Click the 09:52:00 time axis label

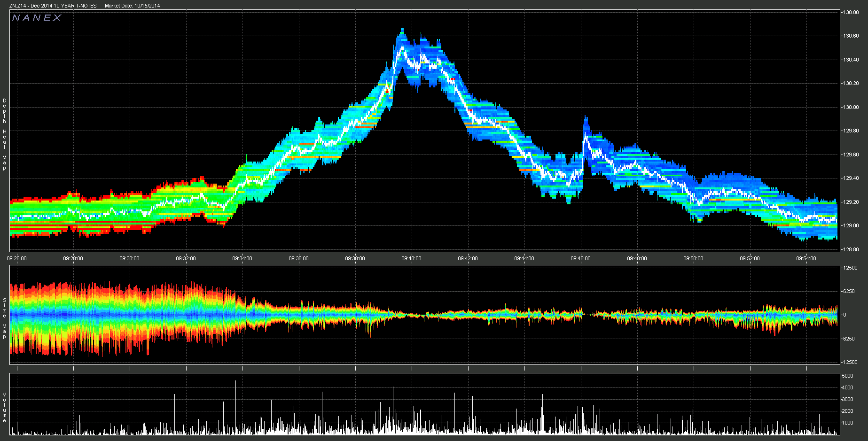click(x=750, y=258)
